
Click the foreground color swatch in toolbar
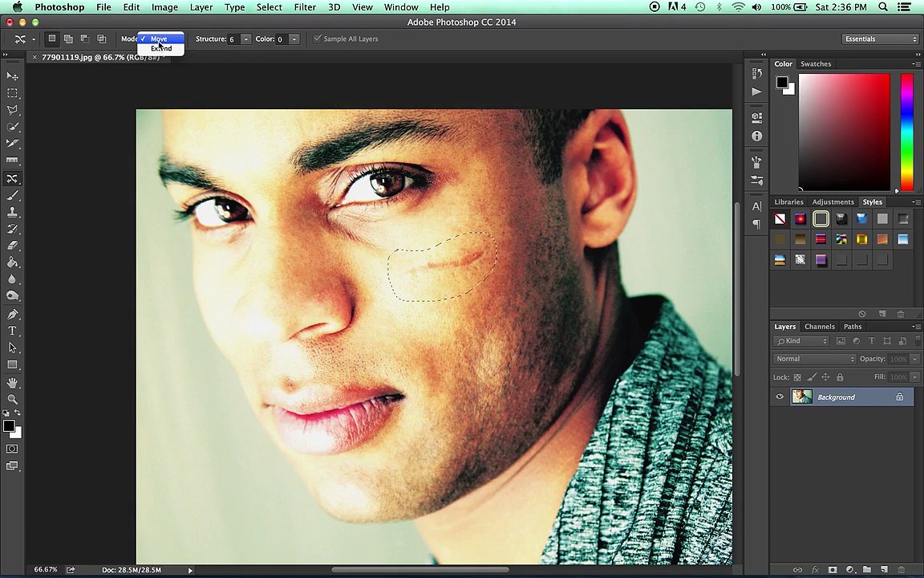coord(8,425)
